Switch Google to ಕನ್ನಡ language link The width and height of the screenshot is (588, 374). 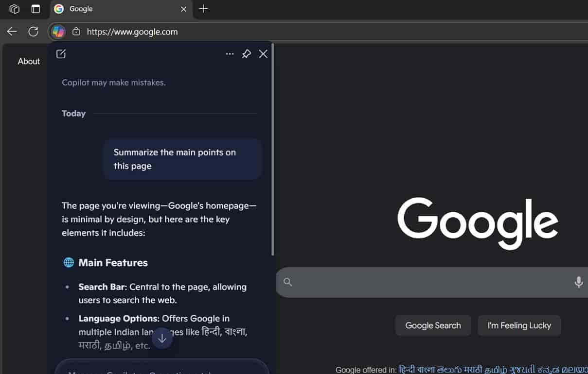coord(548,370)
